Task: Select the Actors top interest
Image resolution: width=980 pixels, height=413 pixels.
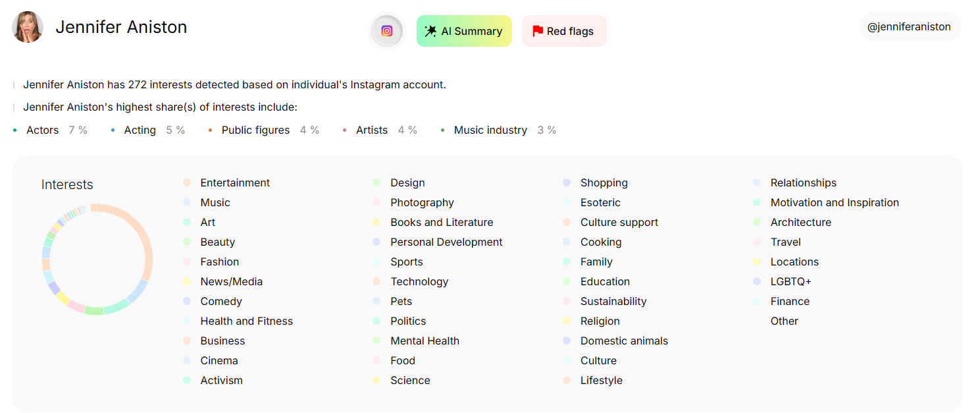Action: coord(43,130)
